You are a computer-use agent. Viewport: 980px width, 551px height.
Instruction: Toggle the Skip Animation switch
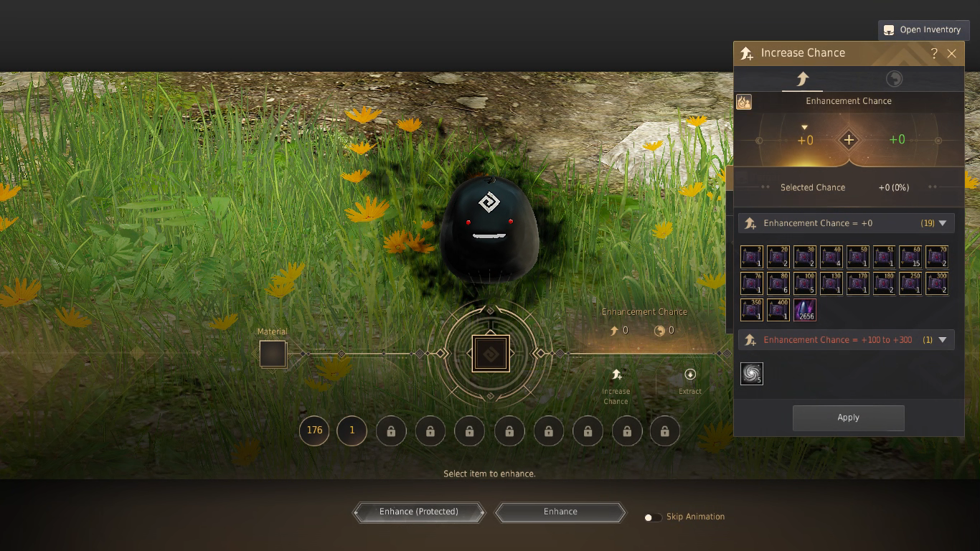click(x=652, y=517)
